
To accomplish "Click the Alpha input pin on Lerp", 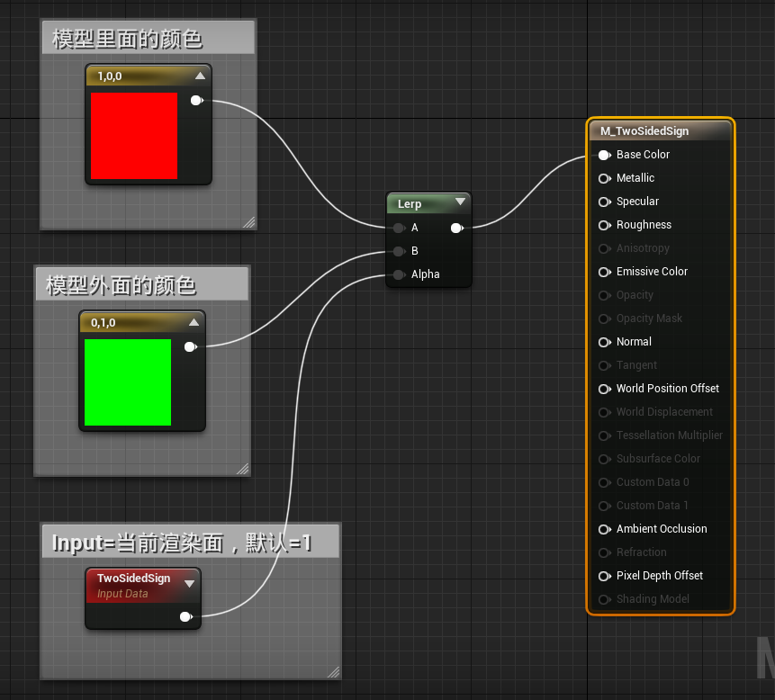I will coord(397,274).
